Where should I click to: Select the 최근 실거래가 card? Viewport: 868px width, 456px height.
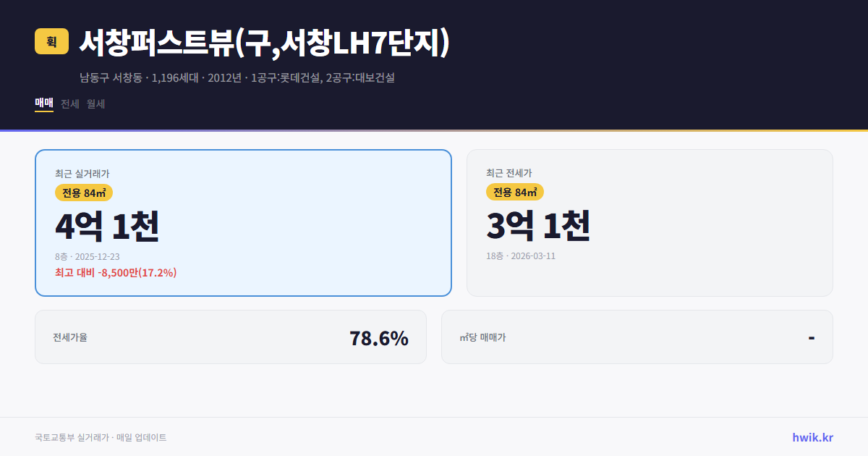pyautogui.click(x=242, y=223)
